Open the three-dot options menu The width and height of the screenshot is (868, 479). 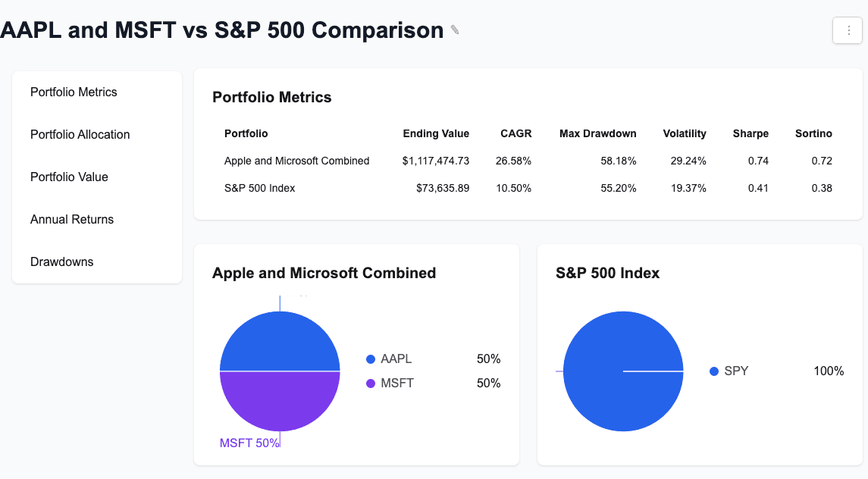(x=847, y=31)
